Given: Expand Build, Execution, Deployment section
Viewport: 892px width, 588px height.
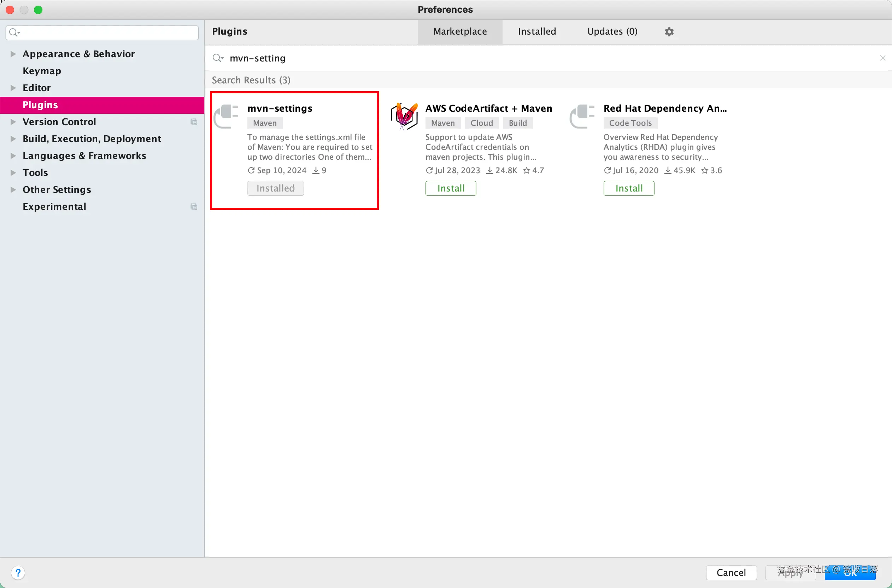Looking at the screenshot, I should click(13, 139).
